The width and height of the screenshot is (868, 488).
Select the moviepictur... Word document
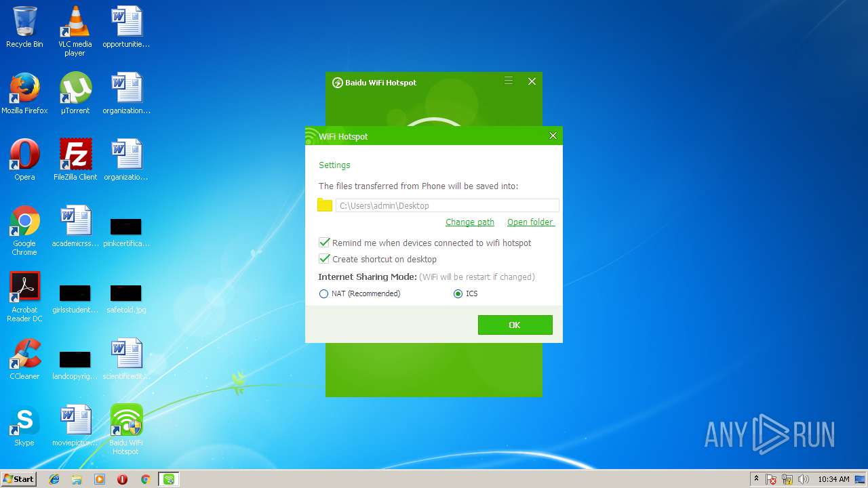[x=75, y=426]
